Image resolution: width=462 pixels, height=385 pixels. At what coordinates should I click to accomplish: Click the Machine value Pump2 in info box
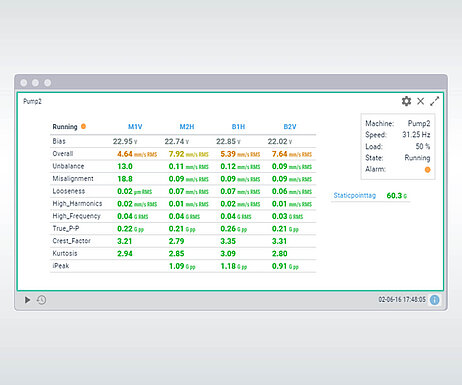419,123
